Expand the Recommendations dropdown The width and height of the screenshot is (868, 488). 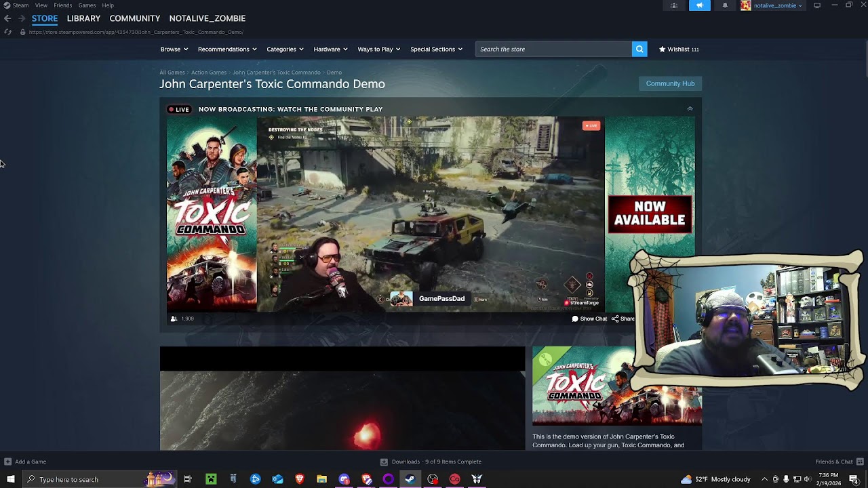pyautogui.click(x=227, y=49)
